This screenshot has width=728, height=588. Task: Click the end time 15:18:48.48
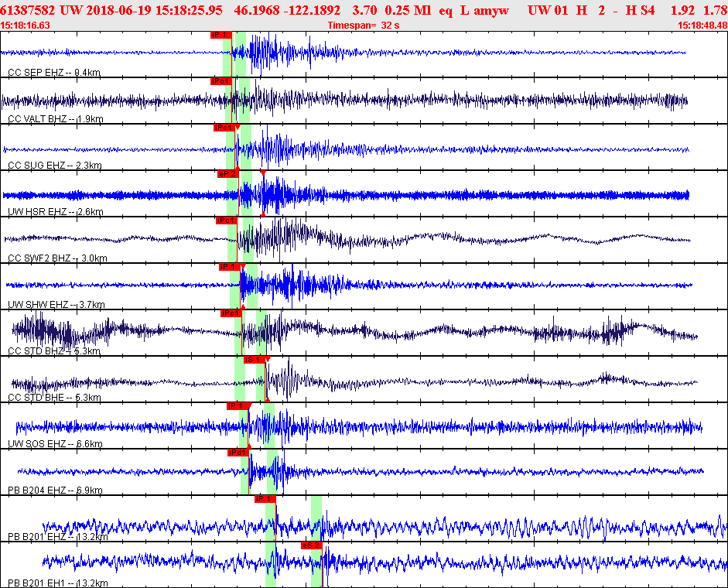(701, 26)
